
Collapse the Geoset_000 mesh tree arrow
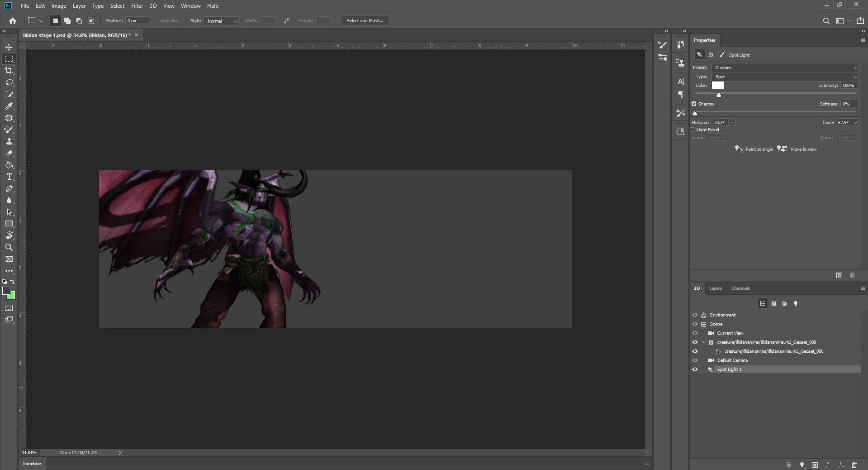[704, 342]
